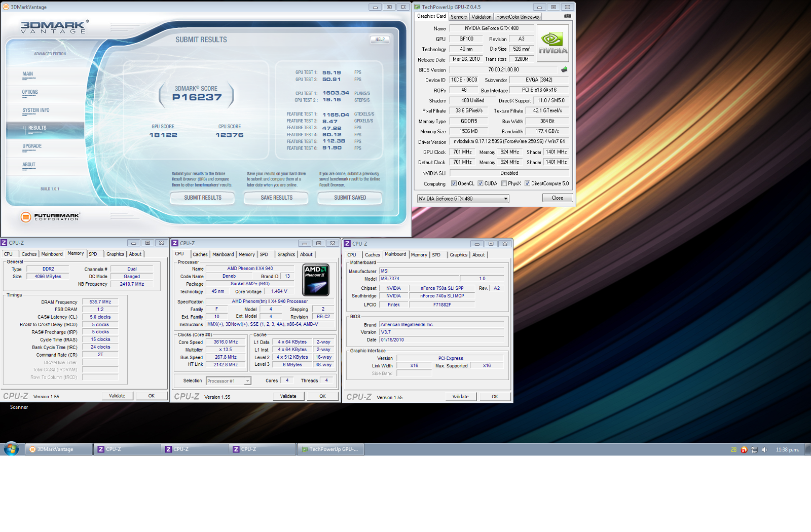Click the GPU-Z title bar icon
This screenshot has height=532, width=811.
point(417,7)
